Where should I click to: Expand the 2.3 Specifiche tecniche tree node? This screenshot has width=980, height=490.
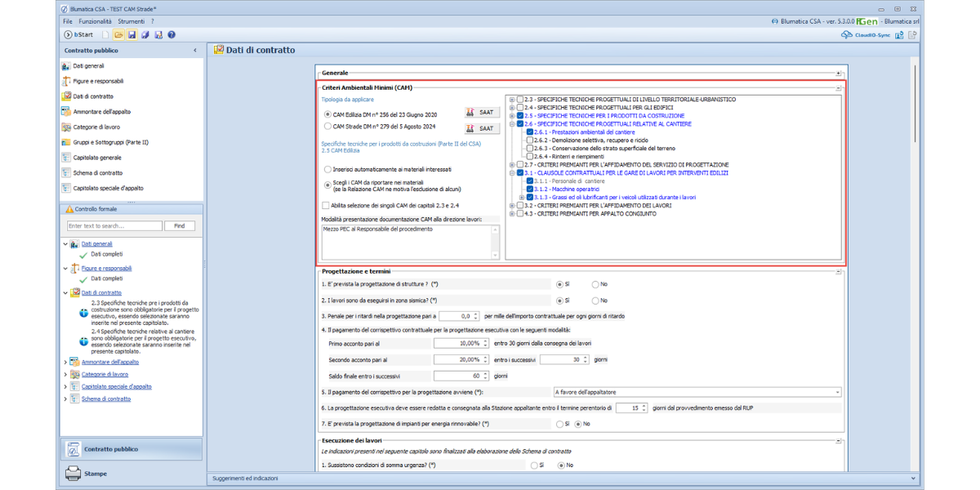coord(512,100)
